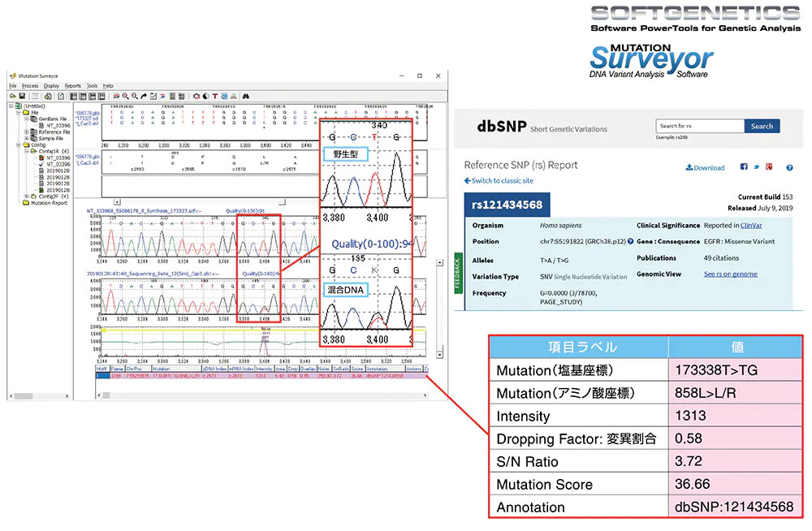
Task: Click the Chr Pos column header
Action: (x=138, y=369)
